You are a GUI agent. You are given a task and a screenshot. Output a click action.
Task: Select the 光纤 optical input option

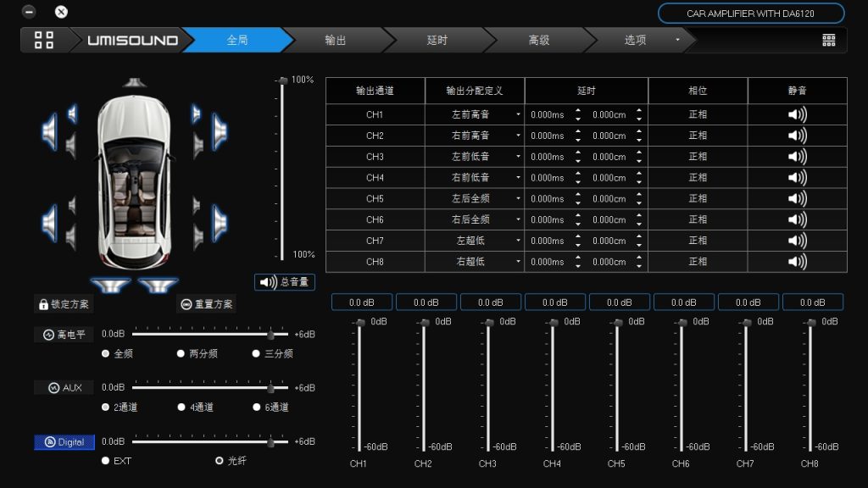pyautogui.click(x=220, y=460)
